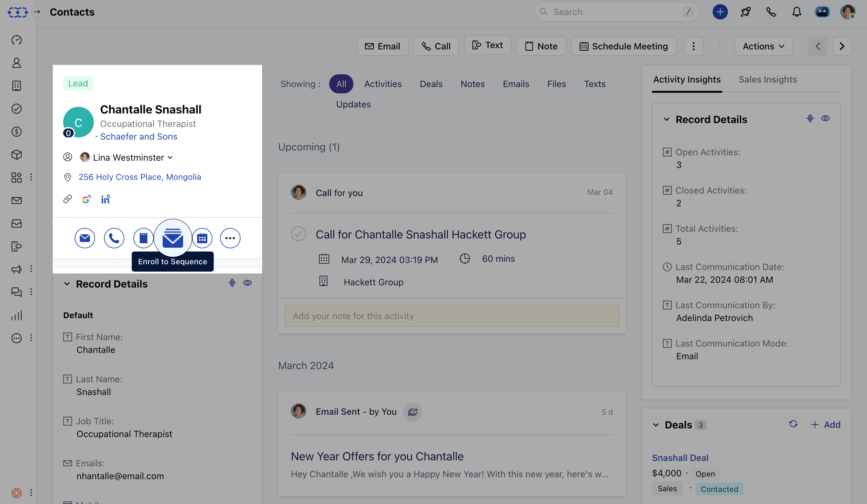Open the help lifebuoy icon in sidebar

(17, 493)
